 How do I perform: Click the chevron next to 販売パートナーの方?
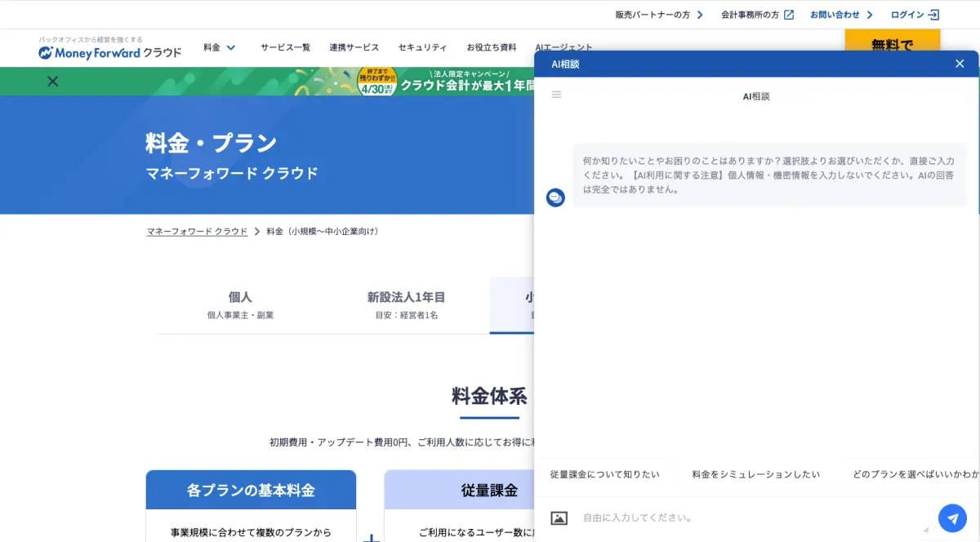click(x=700, y=15)
